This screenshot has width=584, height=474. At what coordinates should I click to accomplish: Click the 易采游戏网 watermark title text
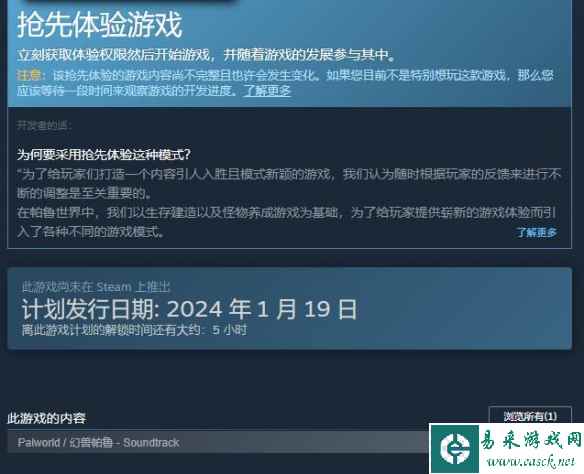(x=531, y=440)
